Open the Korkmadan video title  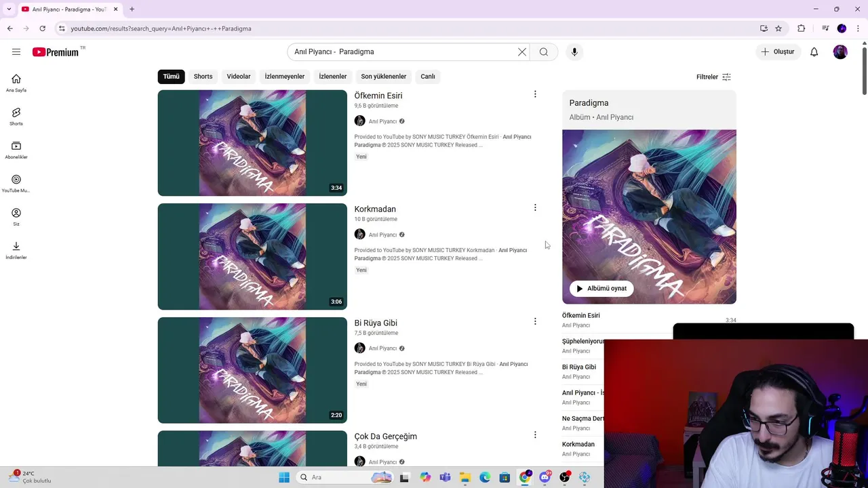[375, 209]
